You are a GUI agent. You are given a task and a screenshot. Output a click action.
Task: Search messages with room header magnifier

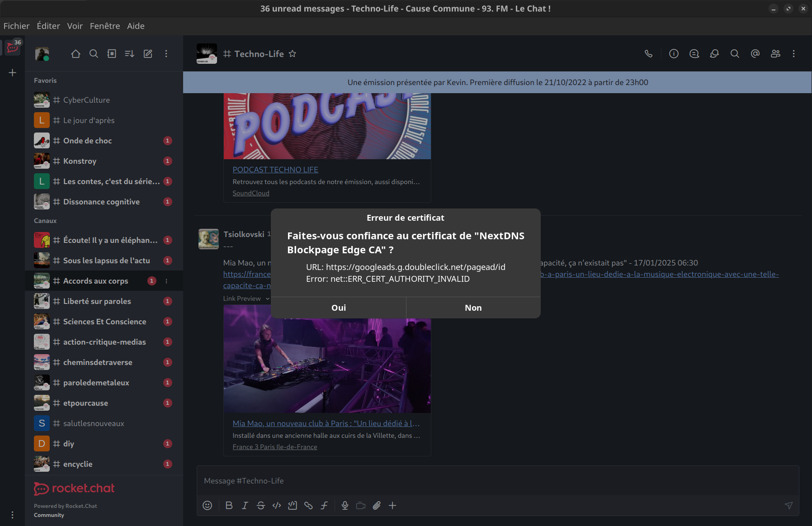tap(735, 54)
